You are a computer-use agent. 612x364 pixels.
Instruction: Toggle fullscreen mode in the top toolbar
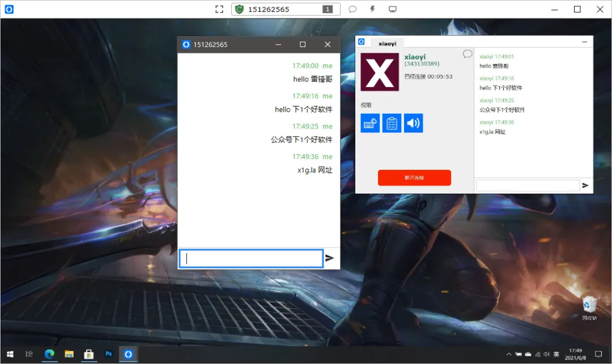pos(219,10)
